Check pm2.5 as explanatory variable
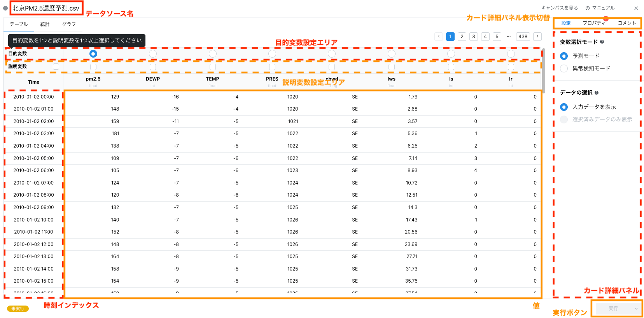This screenshot has width=644, height=318. (93, 67)
